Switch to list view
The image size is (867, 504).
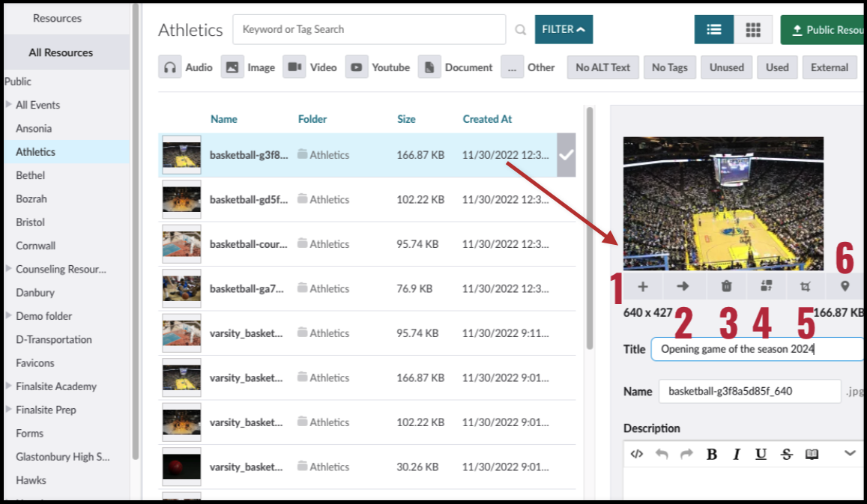point(714,29)
